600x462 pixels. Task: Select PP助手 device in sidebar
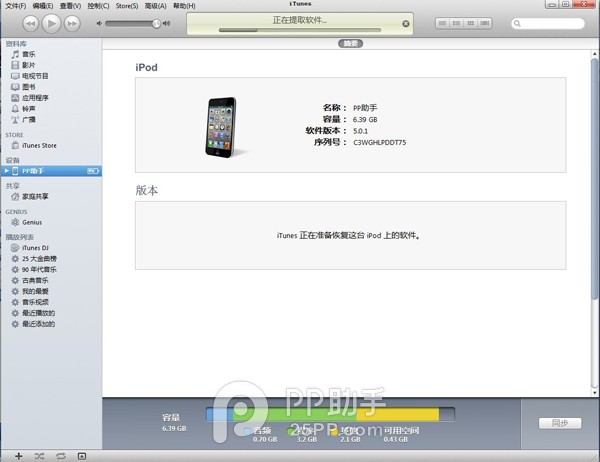click(51, 171)
